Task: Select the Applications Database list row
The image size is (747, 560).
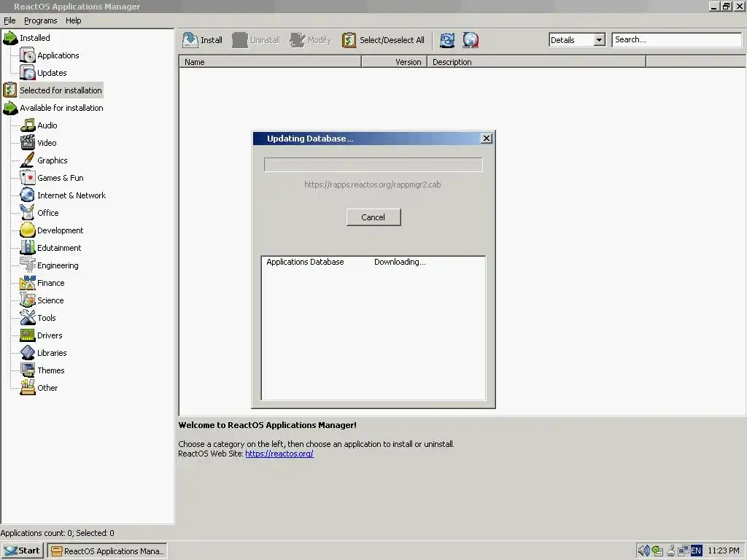Action: tap(373, 262)
